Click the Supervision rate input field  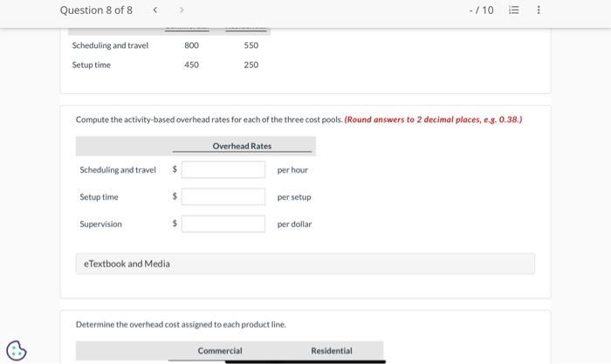point(223,223)
